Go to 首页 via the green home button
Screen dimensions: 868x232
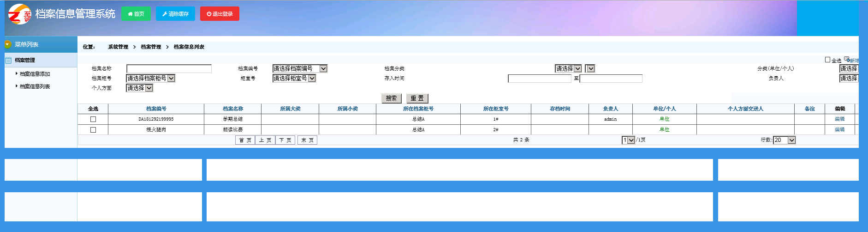[136, 14]
